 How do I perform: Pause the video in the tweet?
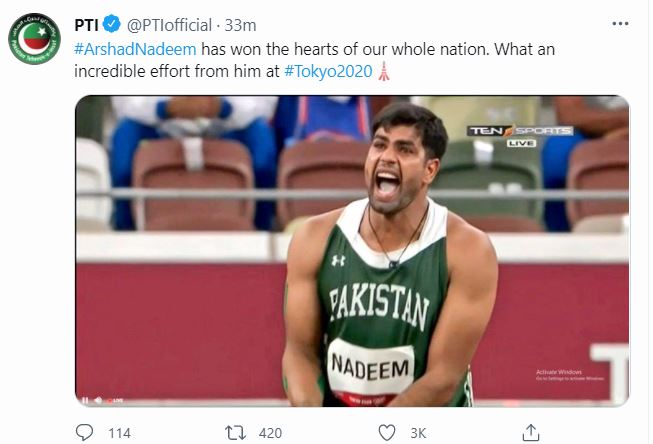(85, 400)
